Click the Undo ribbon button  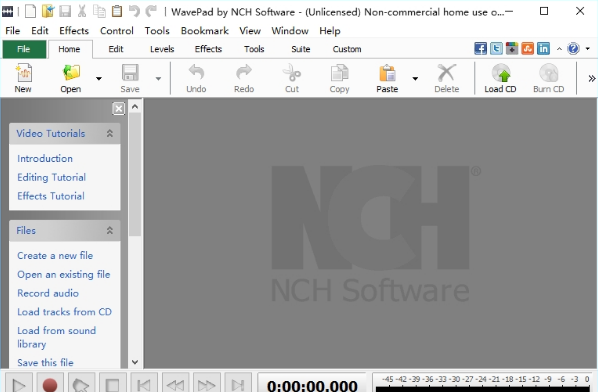coord(196,79)
